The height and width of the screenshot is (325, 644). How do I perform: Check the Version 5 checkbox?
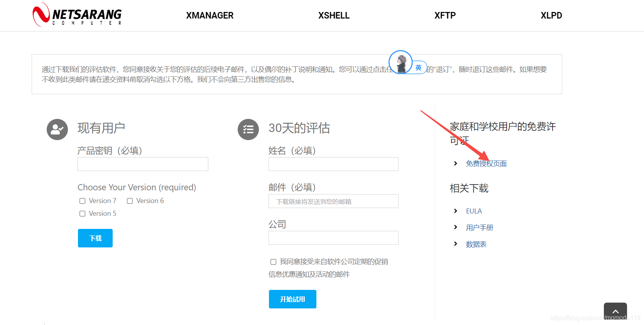(x=82, y=213)
